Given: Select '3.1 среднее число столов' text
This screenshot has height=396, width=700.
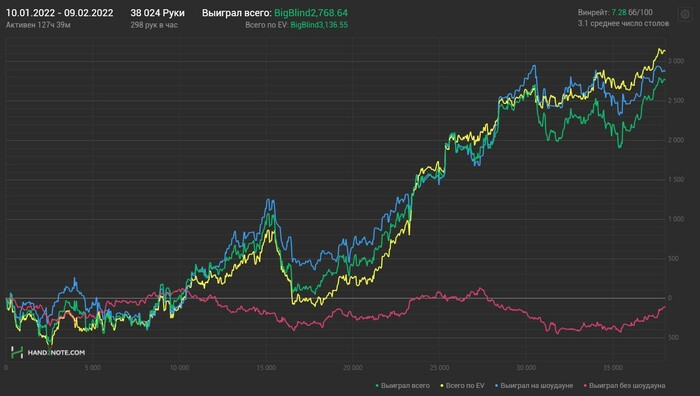Looking at the screenshot, I should (623, 23).
